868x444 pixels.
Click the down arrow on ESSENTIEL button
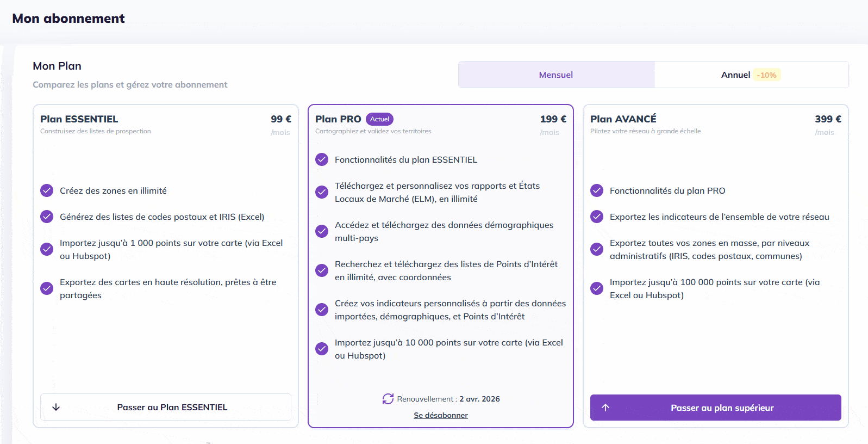56,407
